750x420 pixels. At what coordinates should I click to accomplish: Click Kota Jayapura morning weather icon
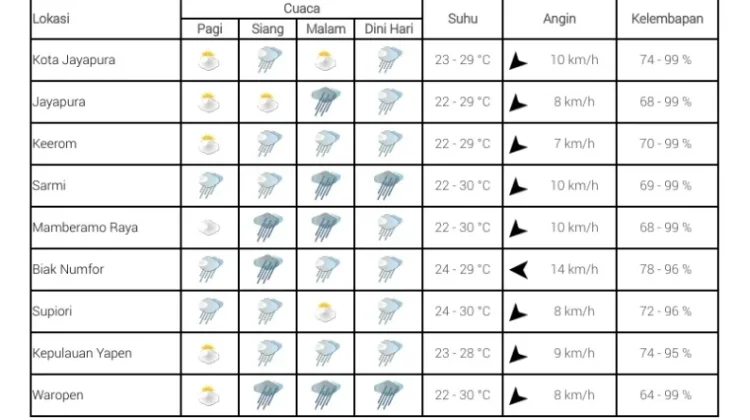point(209,60)
